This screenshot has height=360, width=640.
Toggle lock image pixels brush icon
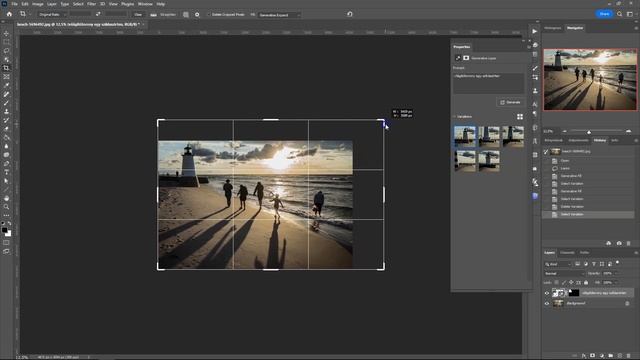(x=564, y=282)
